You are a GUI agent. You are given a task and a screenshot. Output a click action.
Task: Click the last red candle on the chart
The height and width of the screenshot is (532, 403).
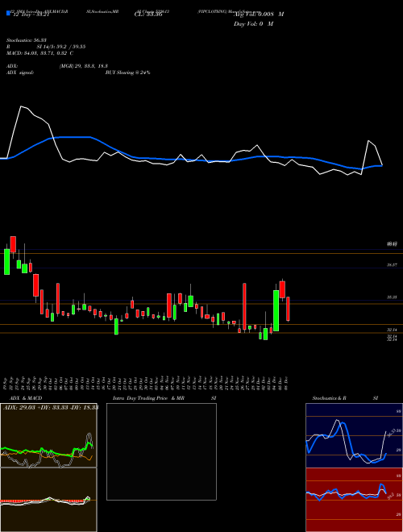(x=288, y=309)
